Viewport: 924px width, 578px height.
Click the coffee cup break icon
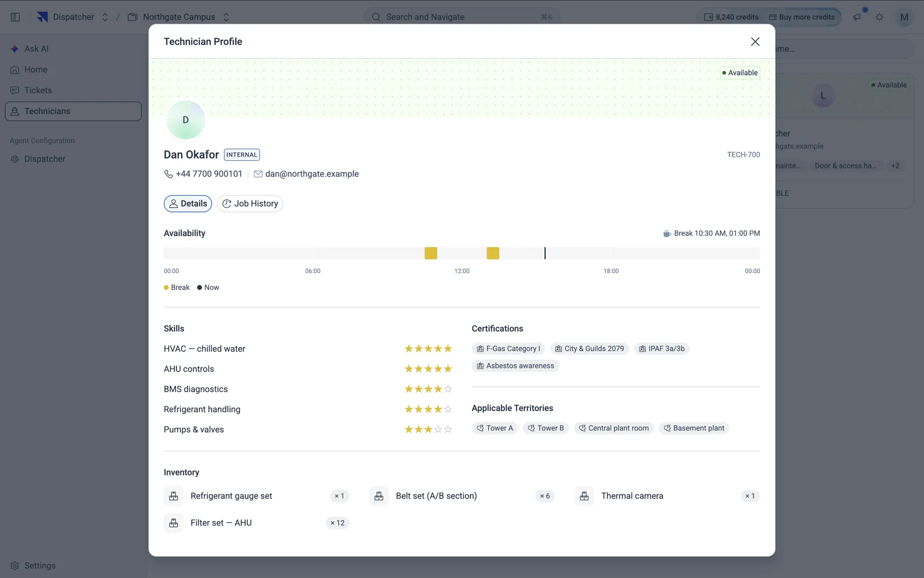667,234
